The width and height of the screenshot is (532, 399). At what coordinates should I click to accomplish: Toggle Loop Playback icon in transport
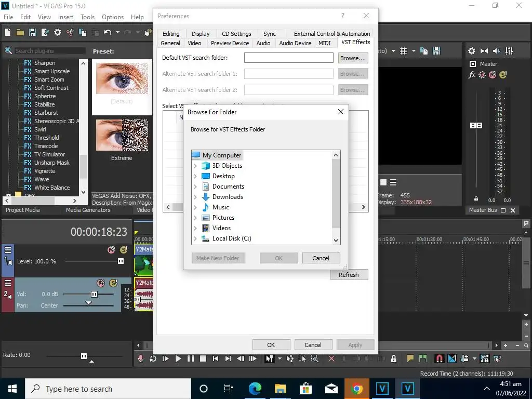click(153, 358)
